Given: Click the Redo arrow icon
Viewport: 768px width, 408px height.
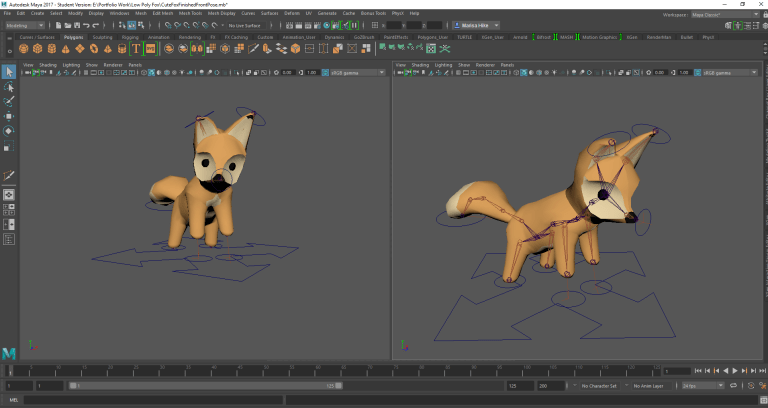Looking at the screenshot, I should pos(96,25).
